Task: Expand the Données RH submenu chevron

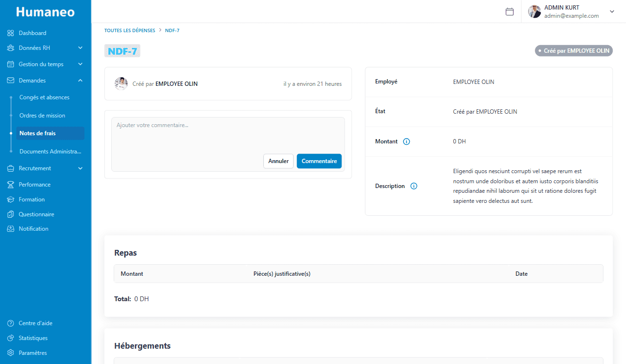Action: pos(80,48)
